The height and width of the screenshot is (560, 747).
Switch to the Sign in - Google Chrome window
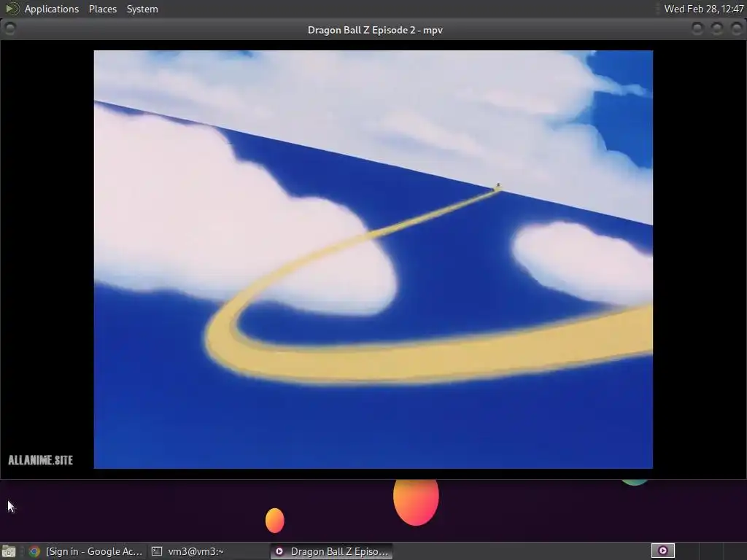coord(86,551)
